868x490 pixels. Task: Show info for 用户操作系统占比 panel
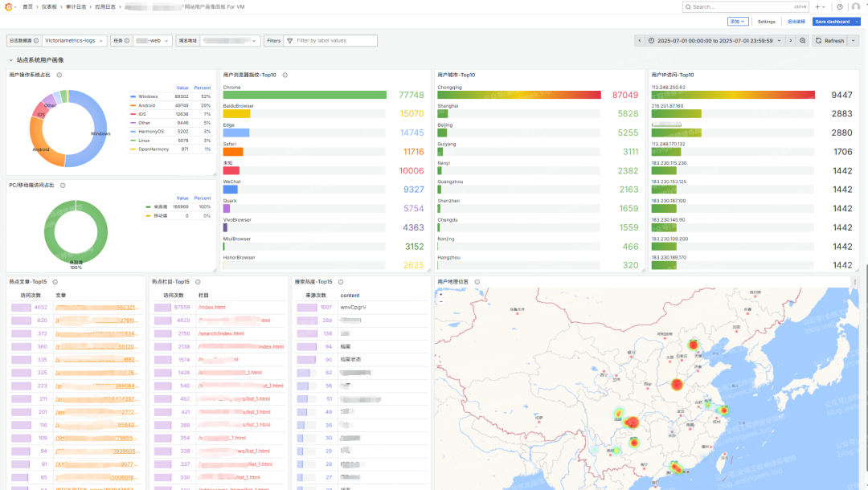tap(59, 75)
